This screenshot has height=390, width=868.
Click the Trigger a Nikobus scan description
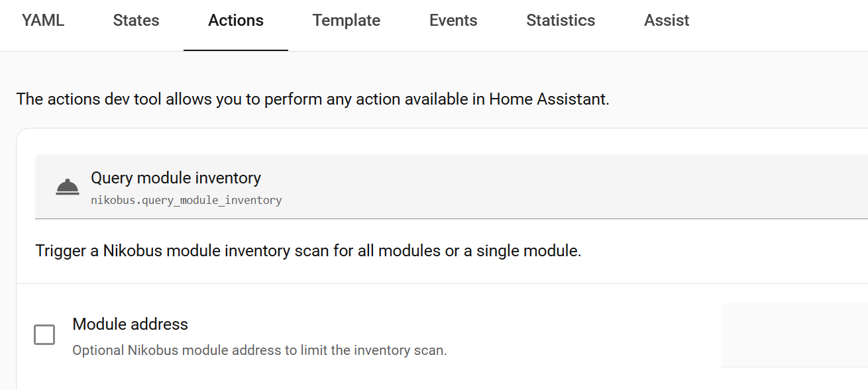pos(308,252)
